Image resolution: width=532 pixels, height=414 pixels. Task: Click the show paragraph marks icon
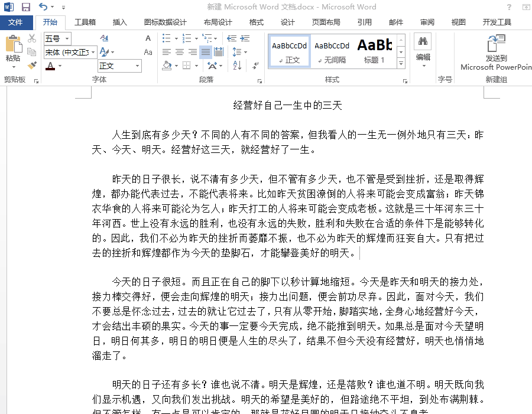click(255, 66)
